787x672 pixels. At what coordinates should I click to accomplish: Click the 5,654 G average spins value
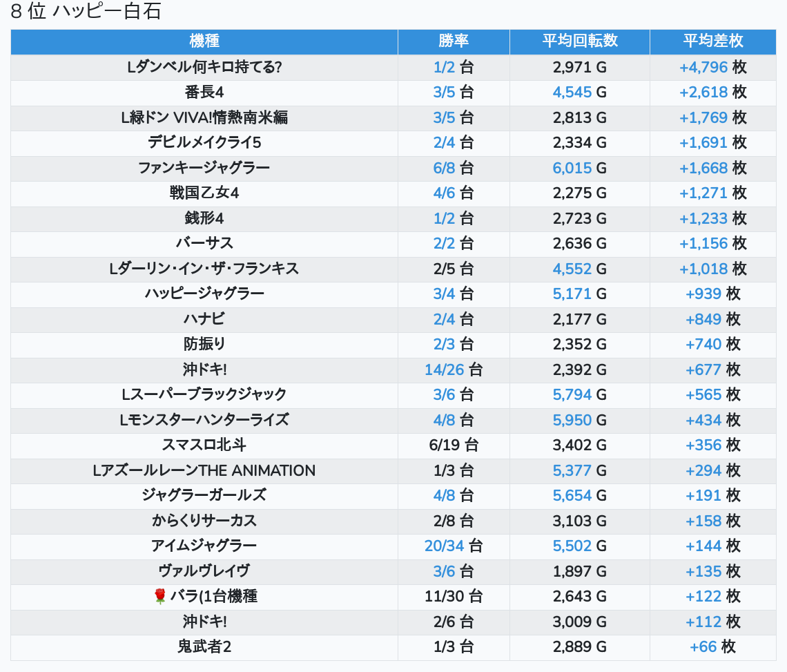(x=580, y=496)
